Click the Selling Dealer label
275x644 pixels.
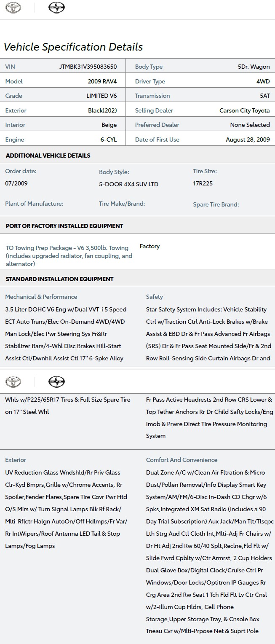tap(154, 110)
